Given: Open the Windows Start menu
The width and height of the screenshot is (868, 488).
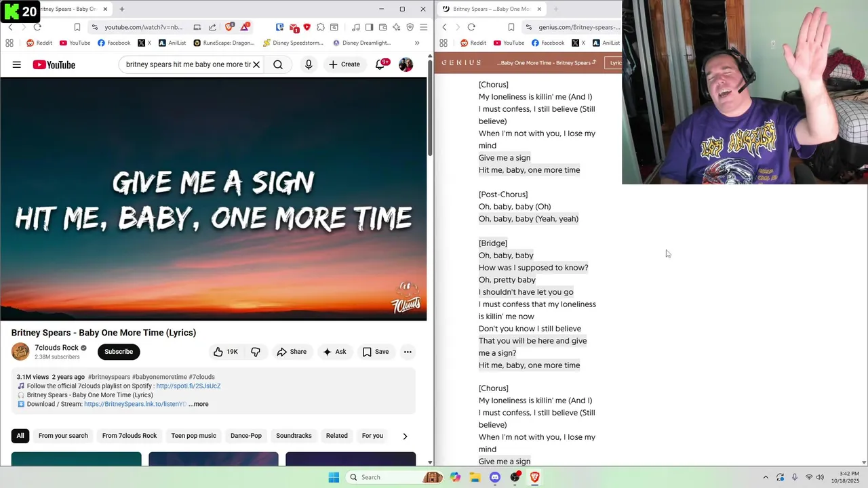Looking at the screenshot, I should coord(334,477).
